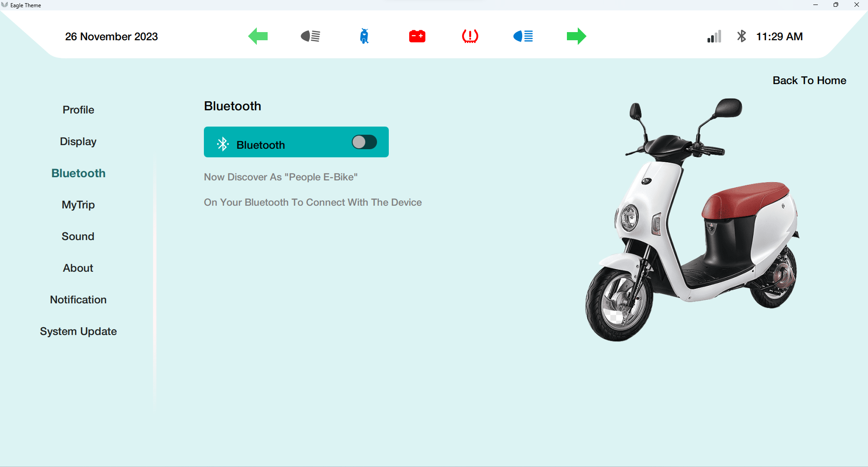Click the green right turn indicator arrow
The image size is (868, 467).
576,36
